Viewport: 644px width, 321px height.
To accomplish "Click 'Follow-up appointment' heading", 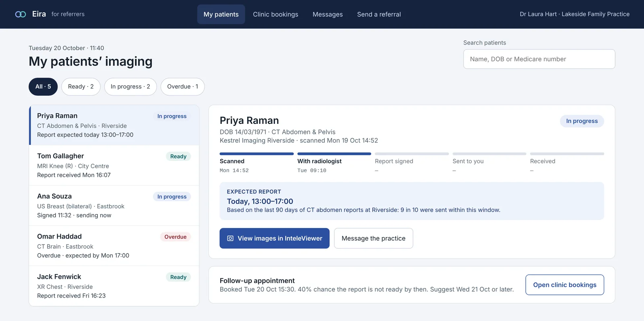I will point(257,281).
